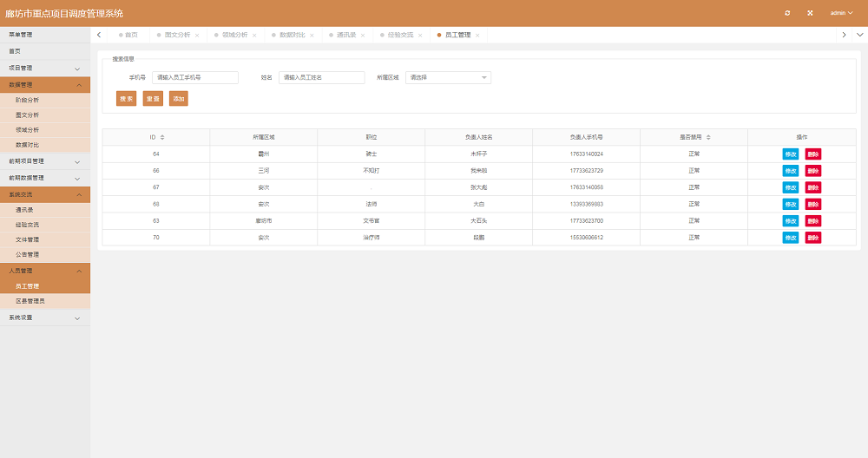Click the refresh icon in the header

(787, 13)
